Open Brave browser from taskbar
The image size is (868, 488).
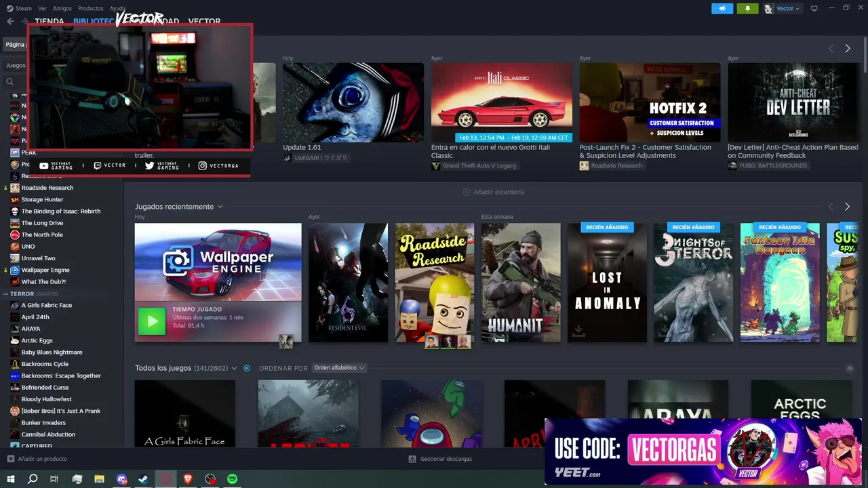(188, 479)
